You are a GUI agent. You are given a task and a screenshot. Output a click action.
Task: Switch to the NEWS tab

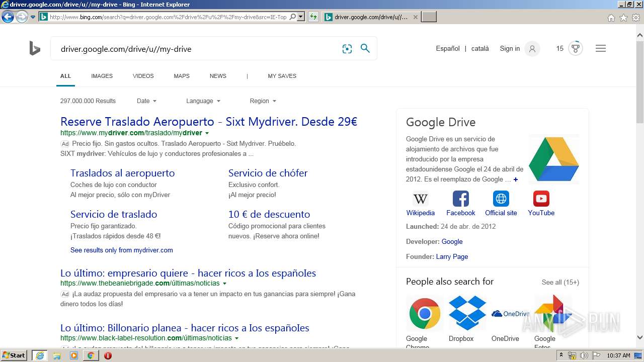pyautogui.click(x=218, y=76)
